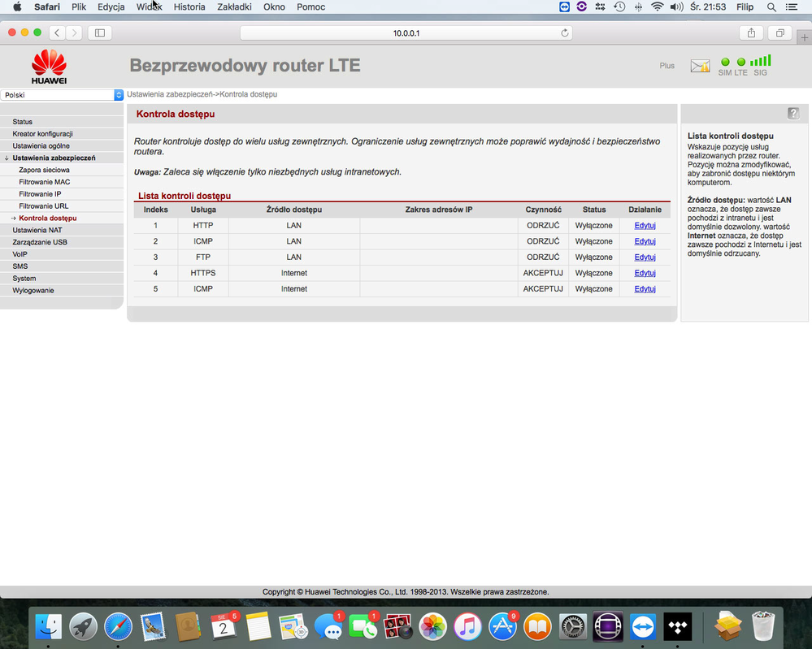Click the Huawei logo

tap(50, 67)
